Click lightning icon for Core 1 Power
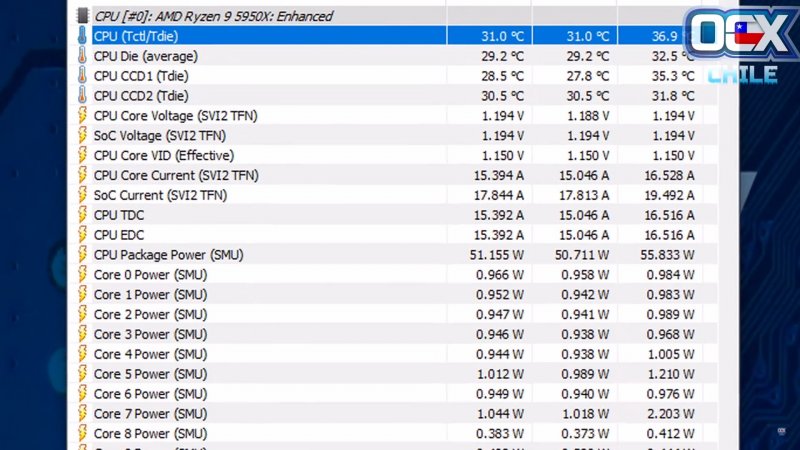Screen dimensions: 800x450 pos(82,294)
